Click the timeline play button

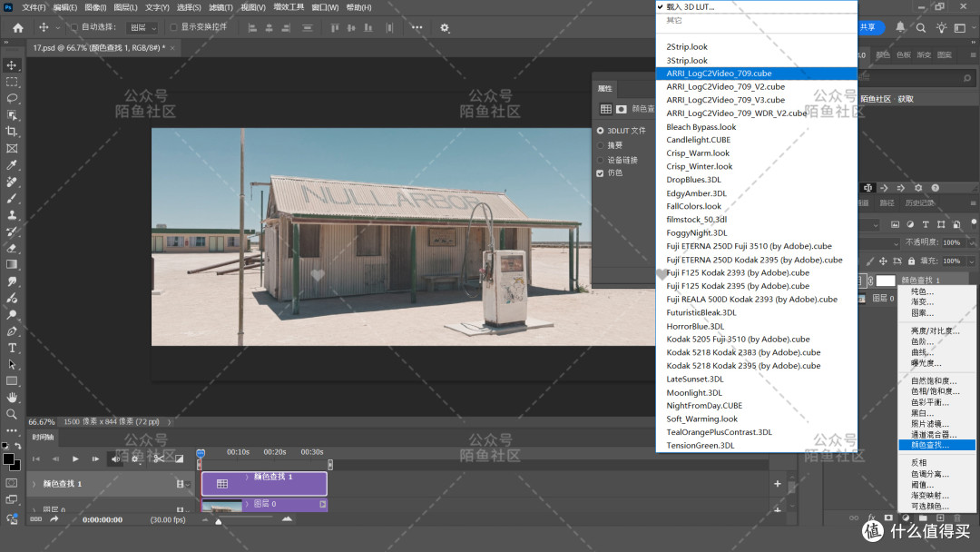pos(75,458)
